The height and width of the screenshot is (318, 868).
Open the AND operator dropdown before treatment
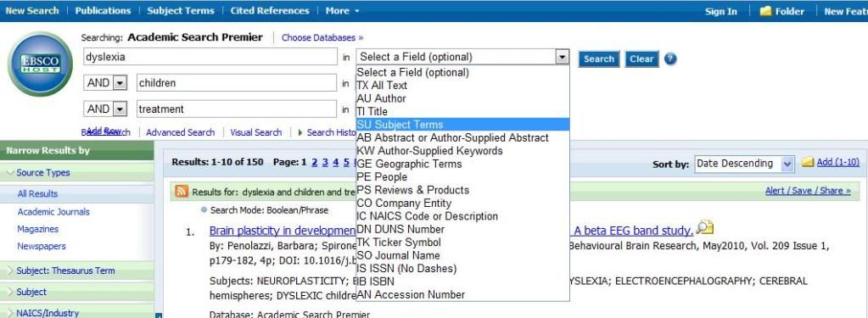click(120, 109)
